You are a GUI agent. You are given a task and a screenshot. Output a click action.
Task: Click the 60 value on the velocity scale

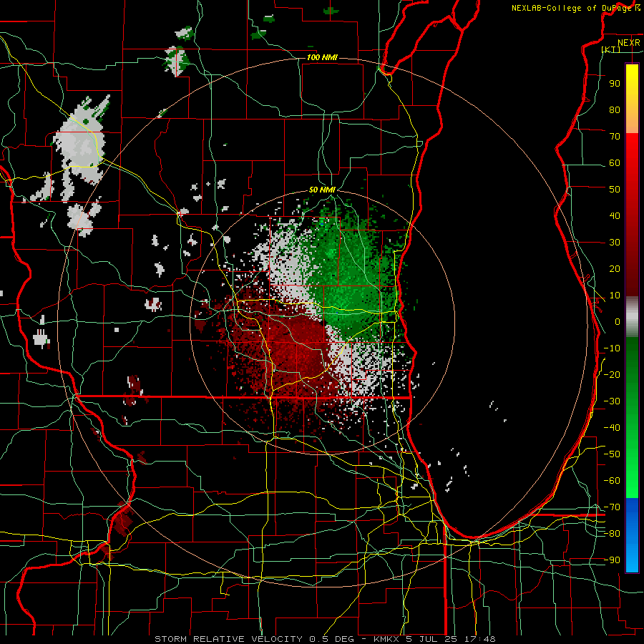[615, 162]
